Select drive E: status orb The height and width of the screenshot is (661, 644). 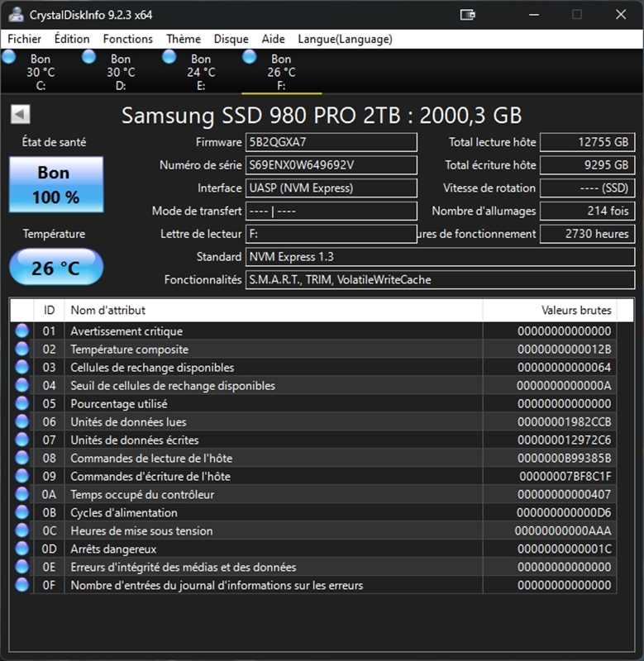pyautogui.click(x=169, y=57)
